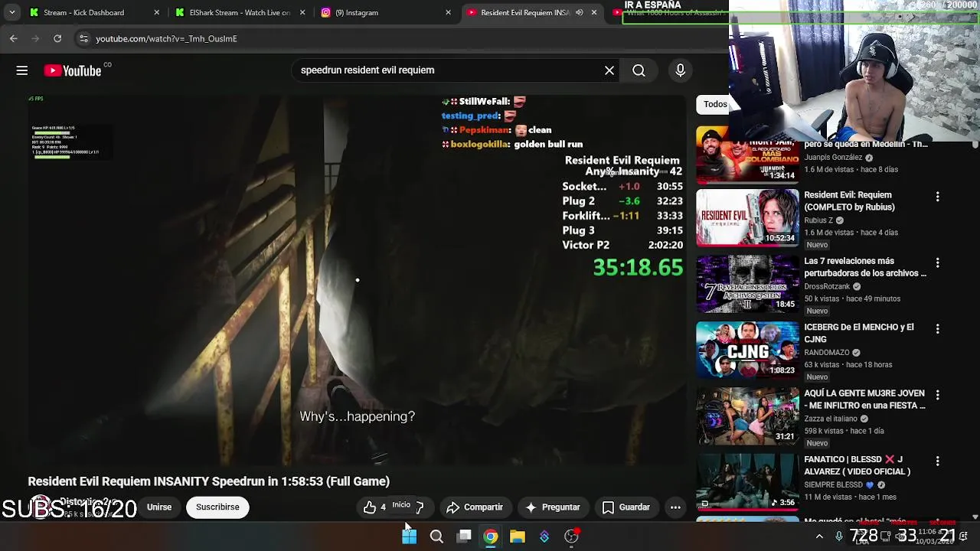Subscribe with the Suscribirse button
This screenshot has height=551, width=980.
[x=217, y=507]
